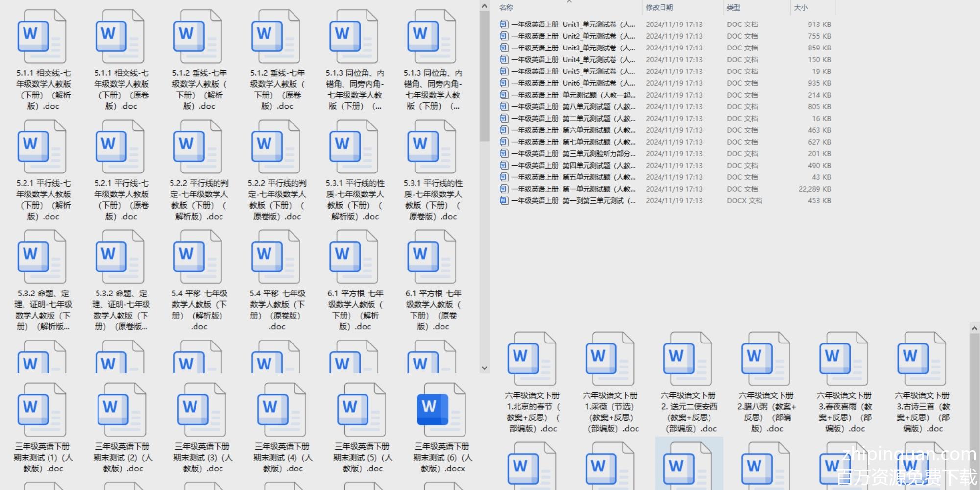Click the 5.3.2 命题、定理、证明 原卷版 icon
This screenshot has width=980, height=490.
(x=120, y=257)
